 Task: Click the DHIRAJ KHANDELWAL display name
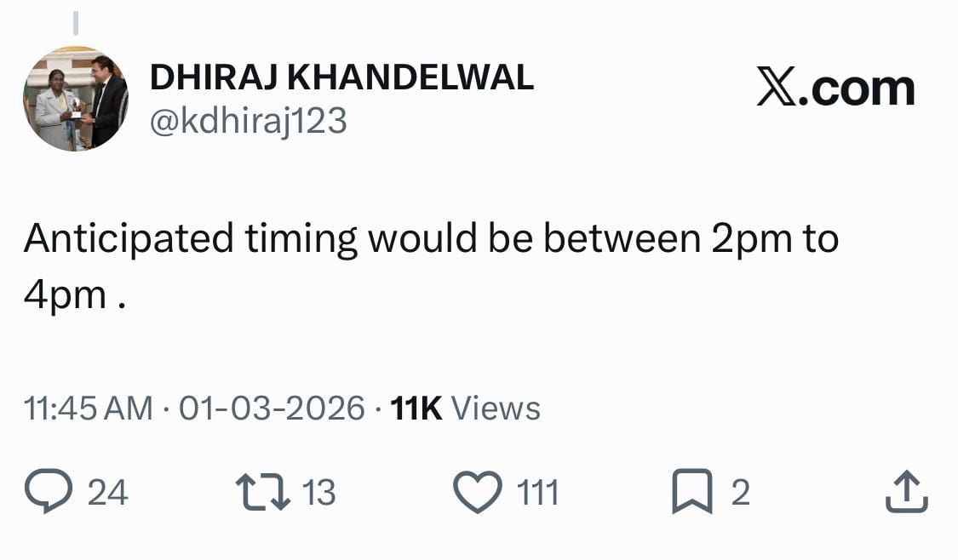(x=341, y=78)
